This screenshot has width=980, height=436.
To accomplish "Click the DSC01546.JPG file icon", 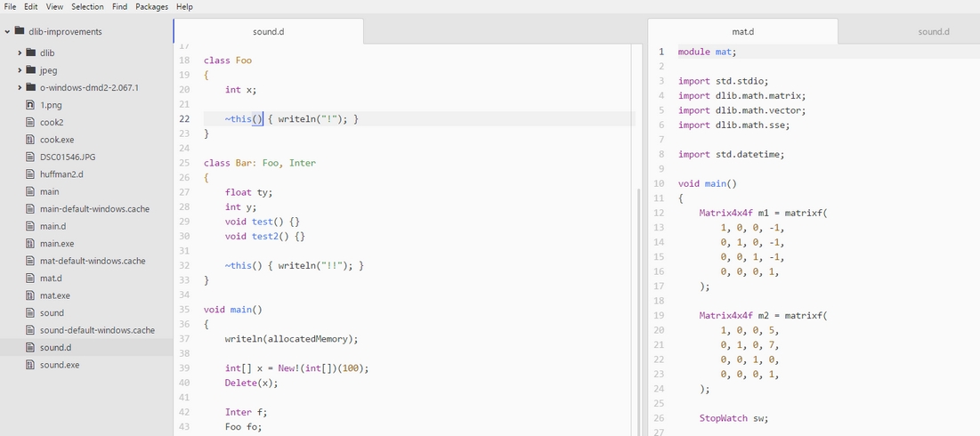I will [x=30, y=157].
